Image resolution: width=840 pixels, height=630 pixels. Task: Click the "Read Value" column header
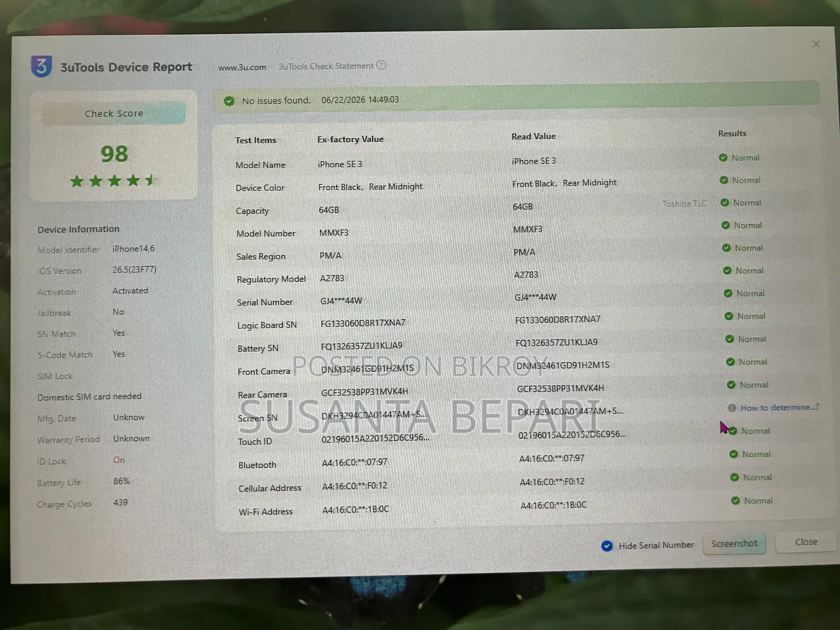point(533,136)
